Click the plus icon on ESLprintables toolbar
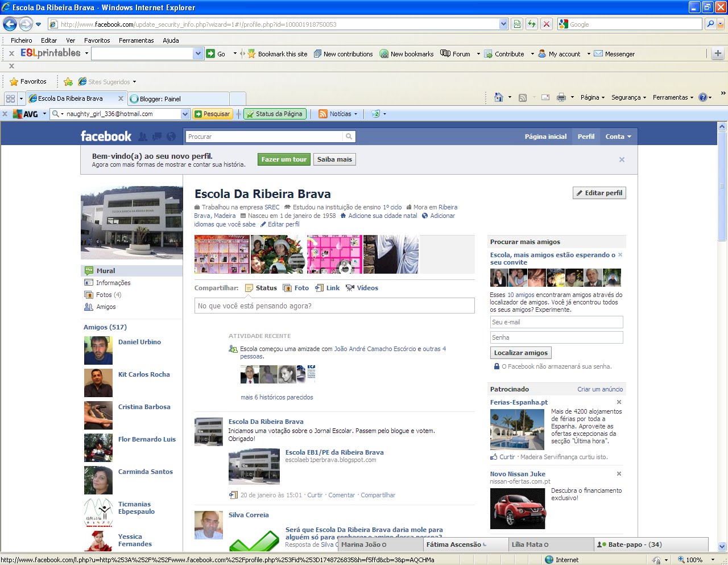Image resolution: width=728 pixels, height=565 pixels. tap(718, 53)
